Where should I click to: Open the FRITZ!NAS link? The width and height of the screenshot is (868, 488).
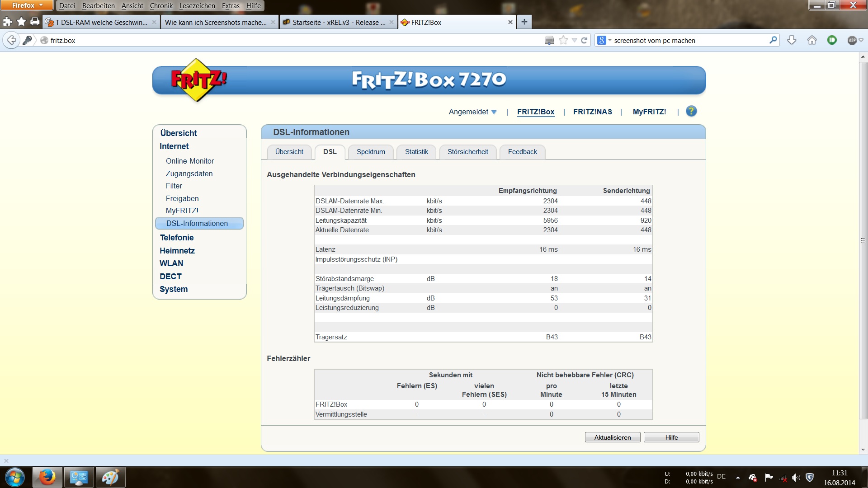[592, 112]
